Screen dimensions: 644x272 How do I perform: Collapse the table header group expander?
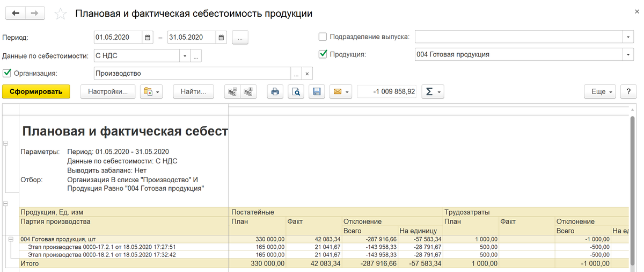[x=6, y=204]
